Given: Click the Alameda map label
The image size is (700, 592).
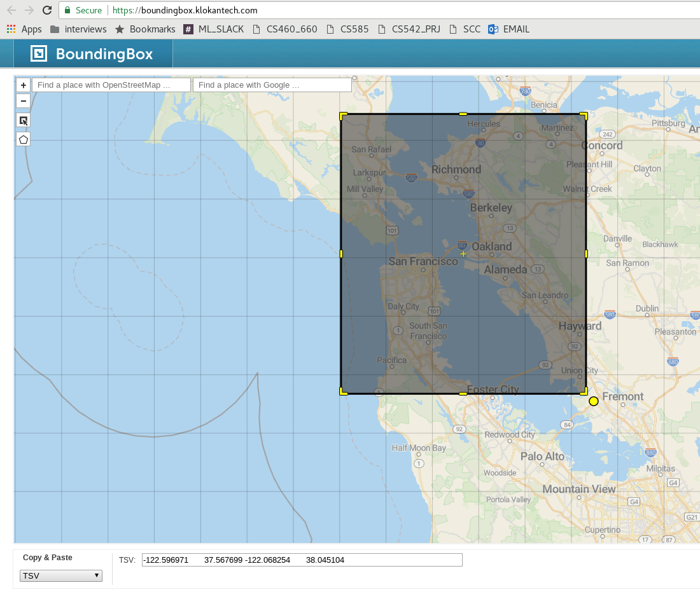Looking at the screenshot, I should click(505, 270).
